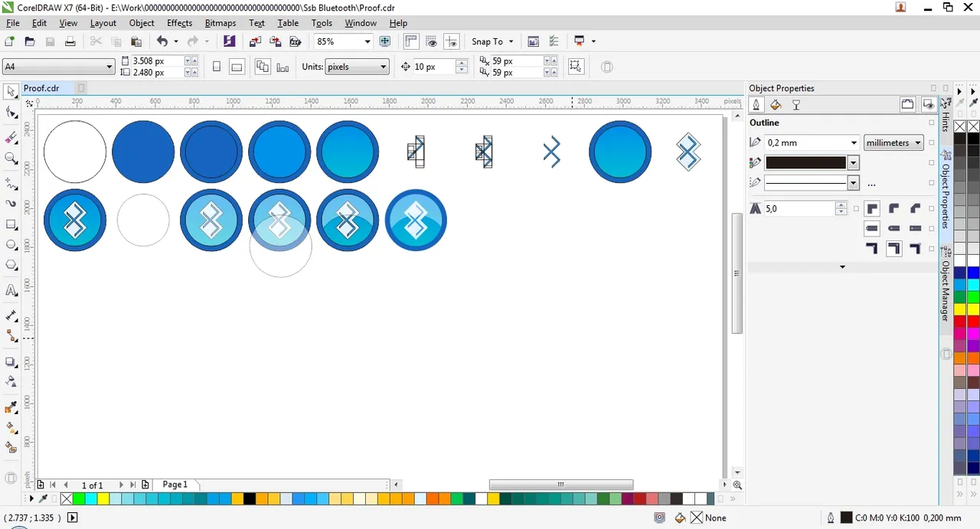
Task: Activate the Zoom tool in toolbox
Action: (11, 158)
